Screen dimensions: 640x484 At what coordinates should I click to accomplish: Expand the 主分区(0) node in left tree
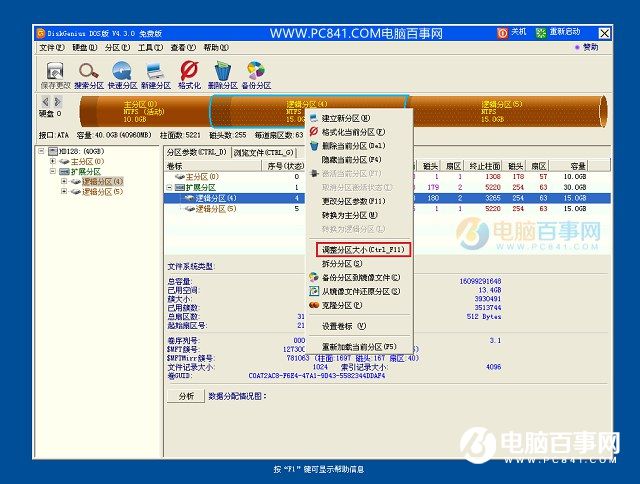tap(53, 162)
